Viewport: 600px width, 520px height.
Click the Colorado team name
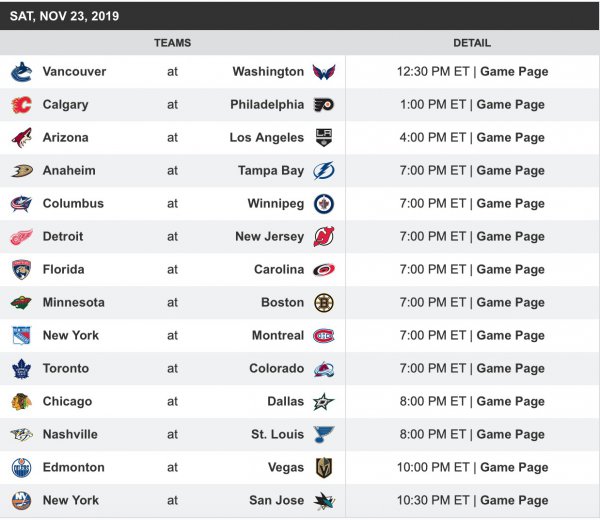pos(276,369)
